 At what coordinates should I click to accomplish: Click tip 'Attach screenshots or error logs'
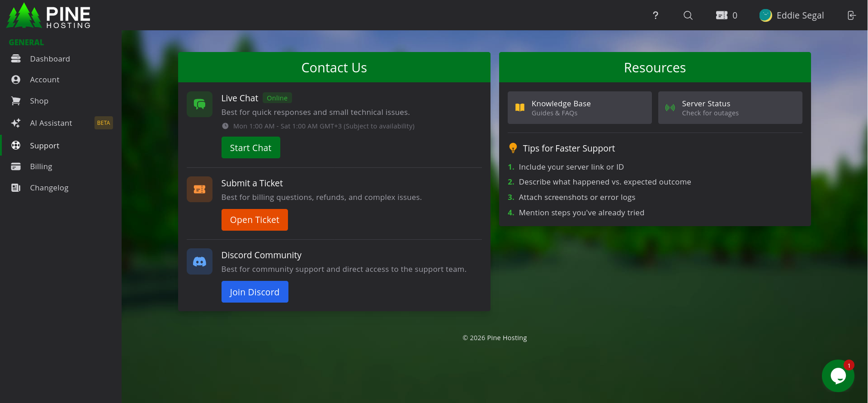coord(577,197)
